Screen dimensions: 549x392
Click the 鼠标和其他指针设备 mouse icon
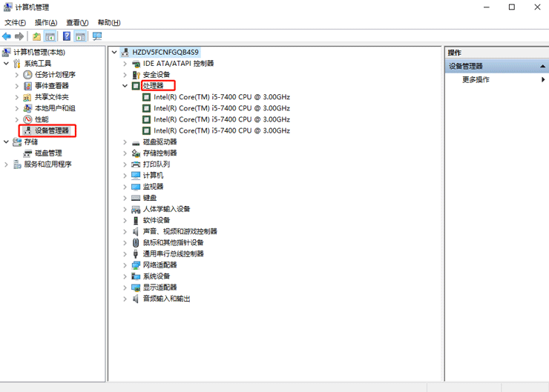(x=136, y=242)
